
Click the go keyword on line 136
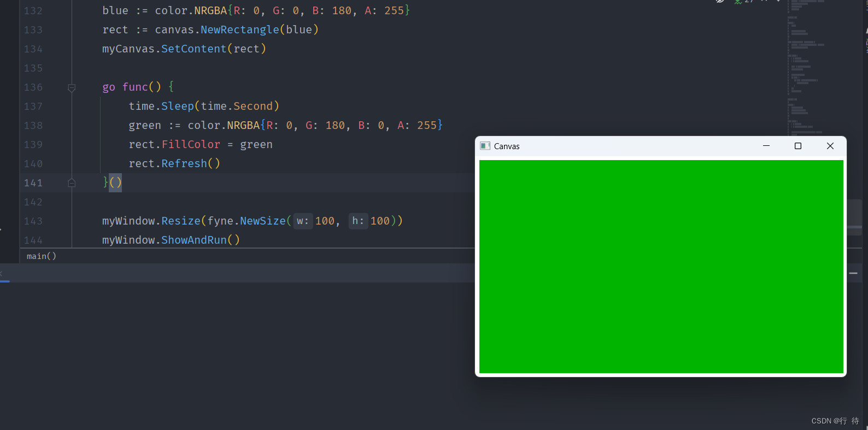[109, 87]
